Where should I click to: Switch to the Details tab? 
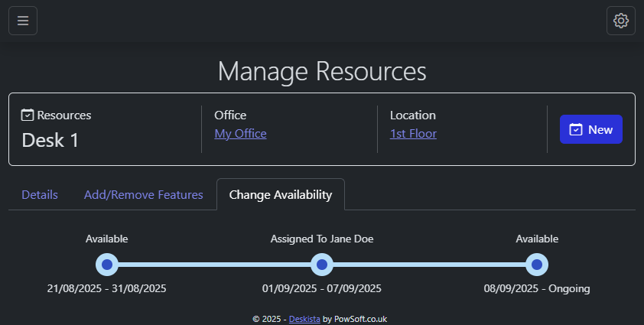pyautogui.click(x=40, y=195)
